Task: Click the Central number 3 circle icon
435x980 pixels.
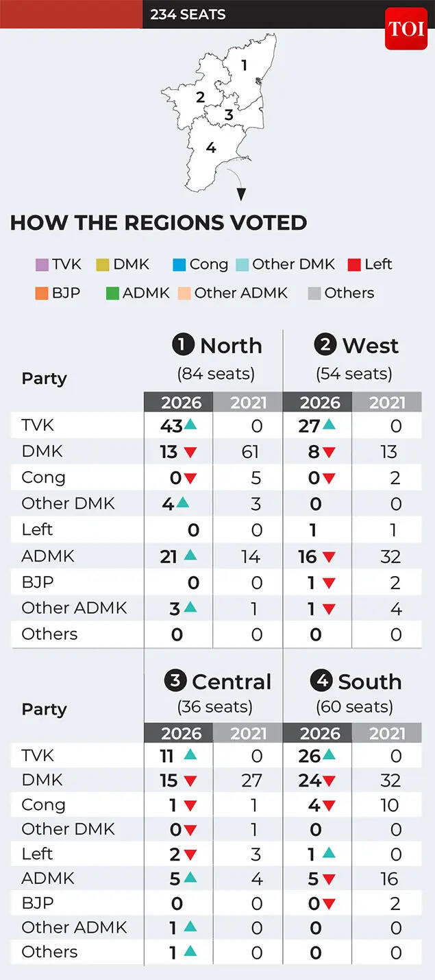Action: [175, 681]
